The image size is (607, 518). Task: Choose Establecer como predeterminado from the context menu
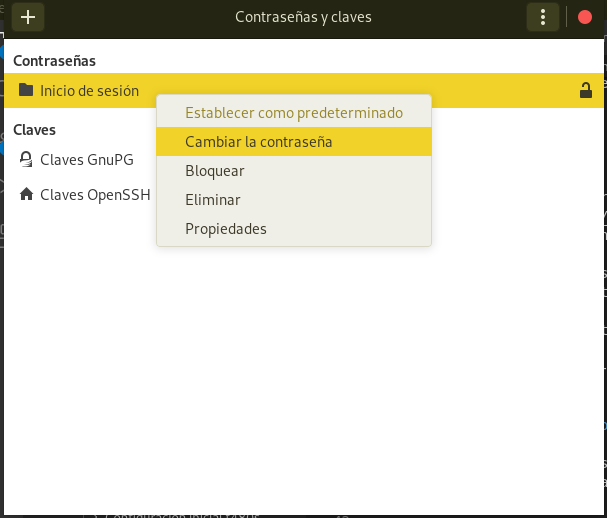pos(293,113)
